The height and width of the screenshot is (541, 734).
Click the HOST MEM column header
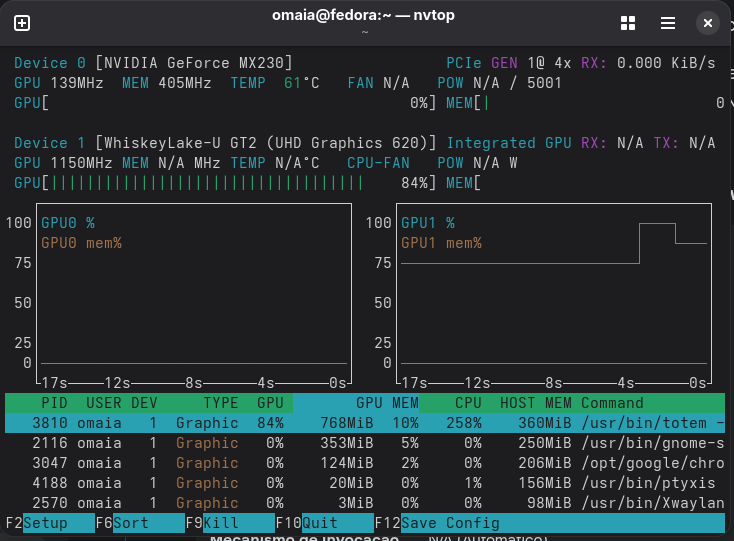(532, 403)
